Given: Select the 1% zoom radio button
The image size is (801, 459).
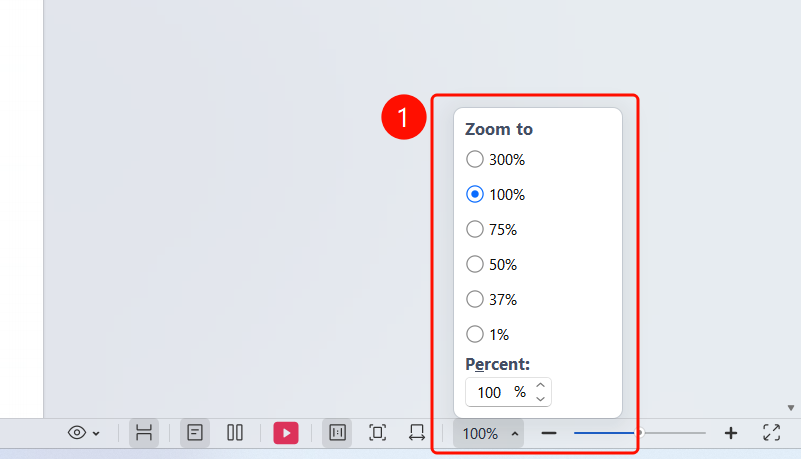Looking at the screenshot, I should (x=475, y=334).
